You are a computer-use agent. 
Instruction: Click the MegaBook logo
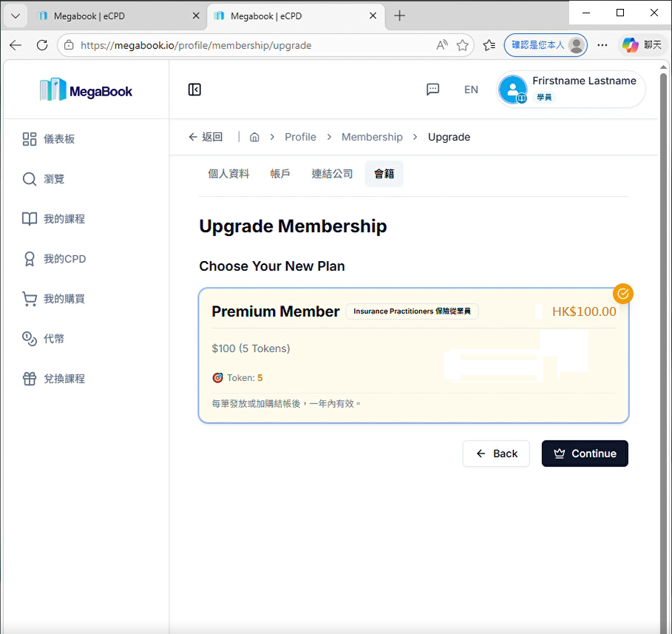point(86,90)
